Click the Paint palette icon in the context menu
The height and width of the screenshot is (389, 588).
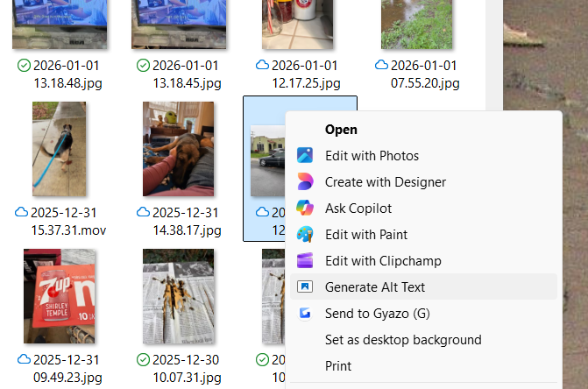[x=305, y=234]
